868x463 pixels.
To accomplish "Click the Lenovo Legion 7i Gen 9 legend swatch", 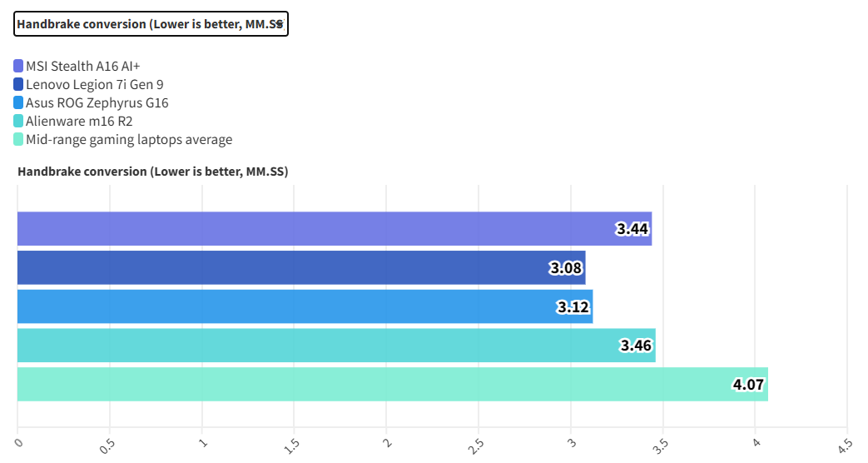I will (x=18, y=84).
